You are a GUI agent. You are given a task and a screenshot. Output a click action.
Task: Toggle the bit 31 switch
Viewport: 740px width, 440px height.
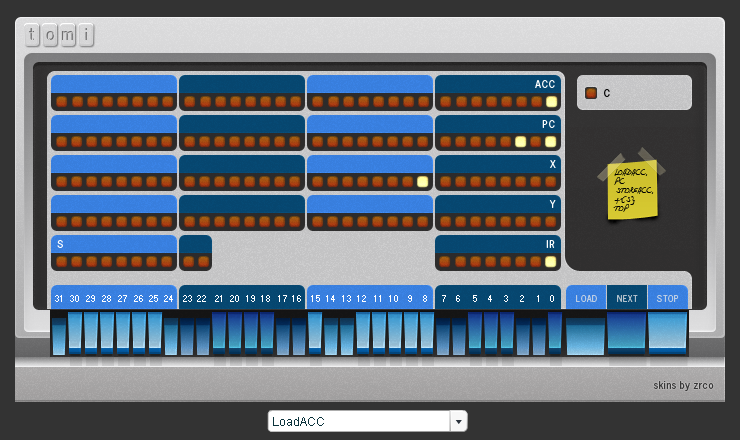pos(59,333)
